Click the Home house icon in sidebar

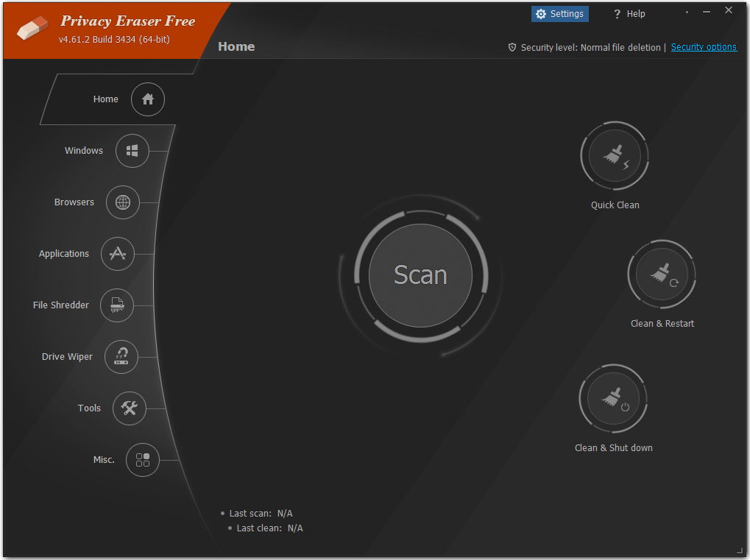pyautogui.click(x=148, y=99)
